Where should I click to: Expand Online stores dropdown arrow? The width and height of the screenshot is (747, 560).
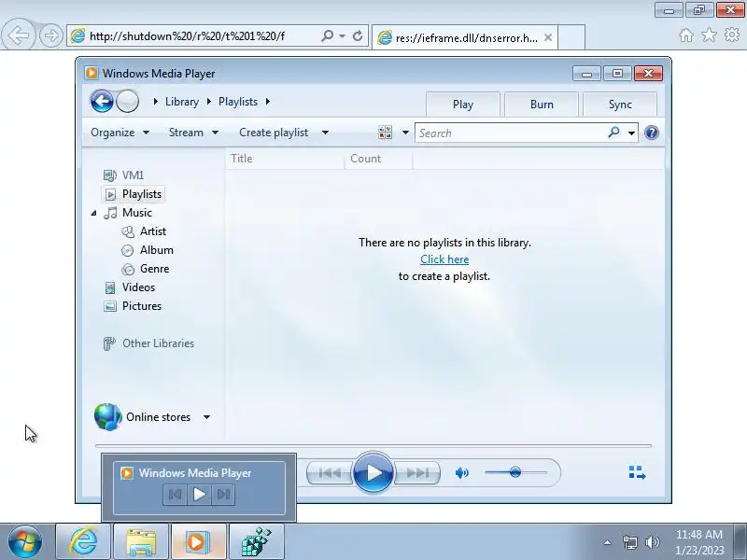(x=206, y=417)
